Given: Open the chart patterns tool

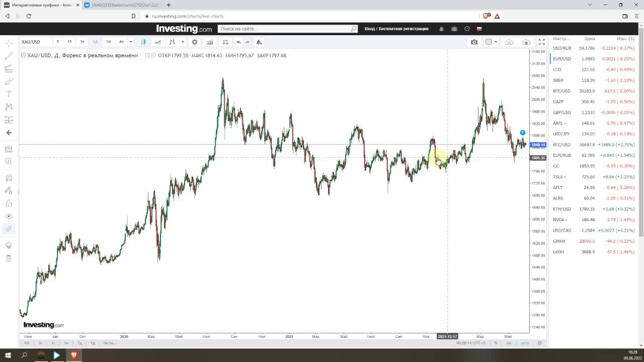Looking at the screenshot, I should [x=9, y=107].
